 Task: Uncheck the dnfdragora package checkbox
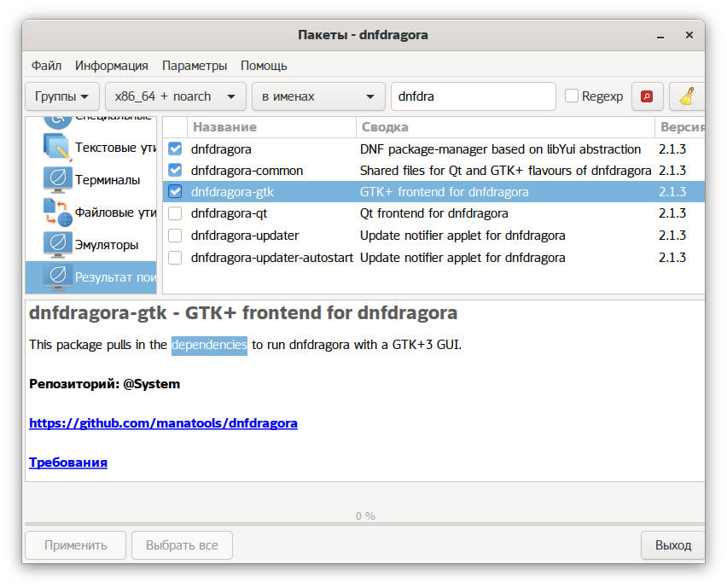tap(175, 148)
